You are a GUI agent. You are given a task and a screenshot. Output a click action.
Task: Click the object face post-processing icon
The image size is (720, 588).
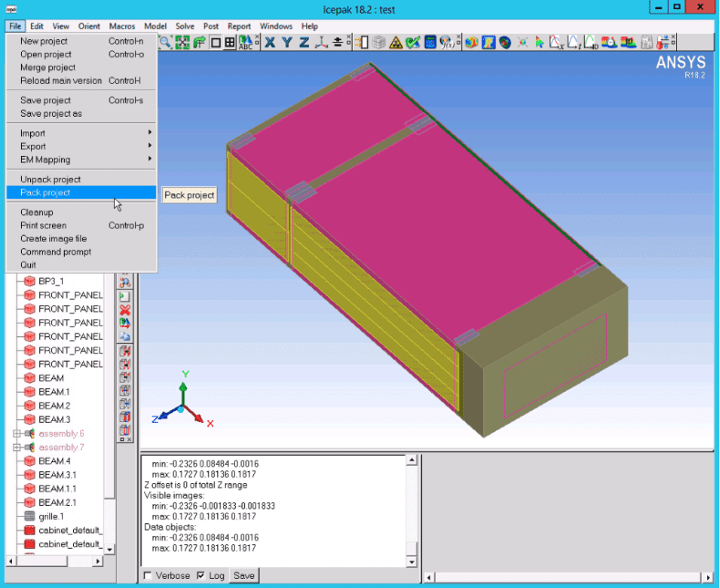tap(471, 43)
